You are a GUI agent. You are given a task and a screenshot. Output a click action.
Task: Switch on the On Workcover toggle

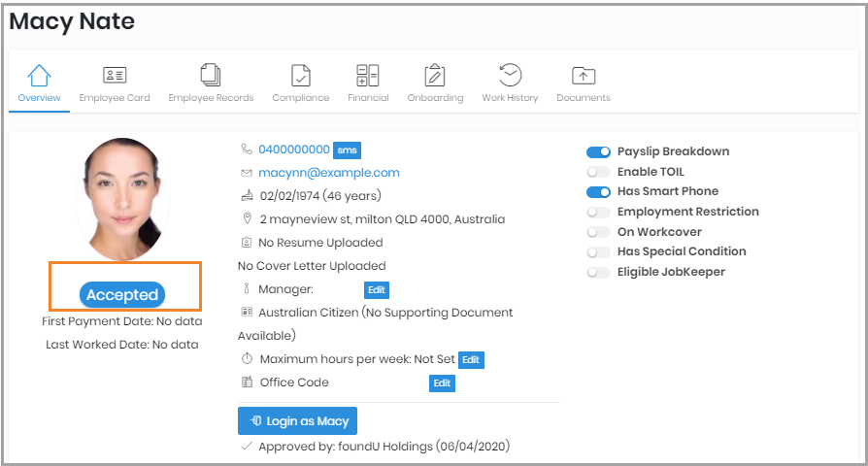pyautogui.click(x=599, y=232)
